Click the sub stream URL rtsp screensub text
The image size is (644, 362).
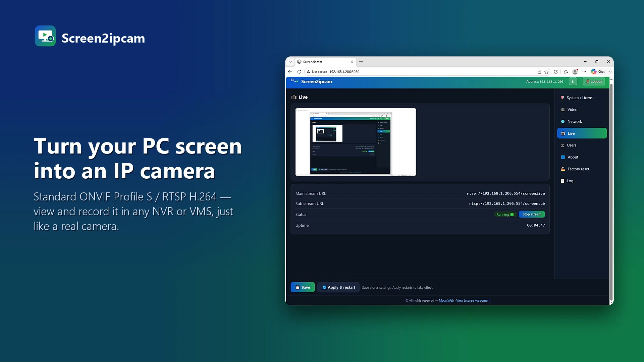point(507,203)
